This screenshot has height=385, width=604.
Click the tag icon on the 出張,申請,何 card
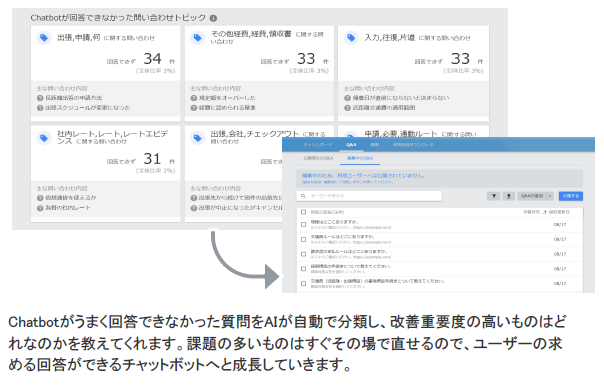click(44, 38)
